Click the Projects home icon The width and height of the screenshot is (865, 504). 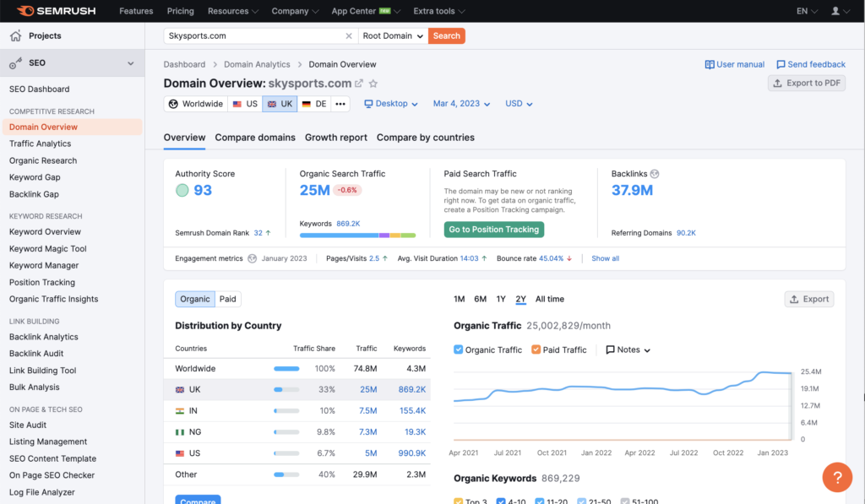point(15,35)
